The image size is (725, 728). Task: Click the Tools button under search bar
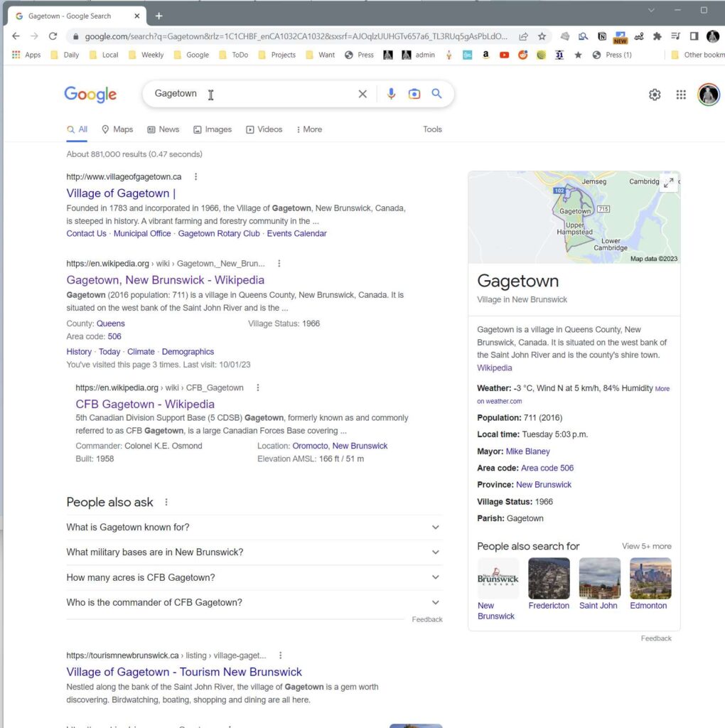[432, 129]
